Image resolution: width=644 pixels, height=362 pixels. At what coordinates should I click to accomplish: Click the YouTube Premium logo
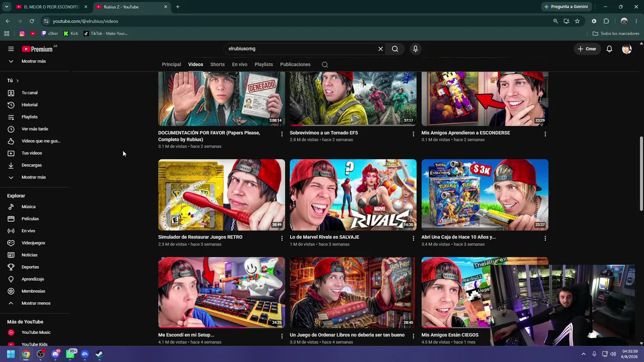click(37, 49)
